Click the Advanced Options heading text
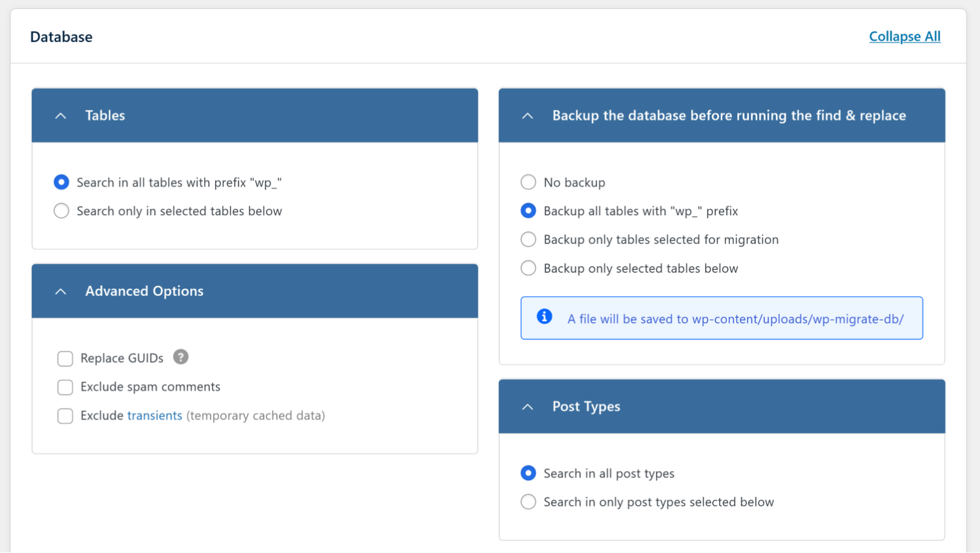Viewport: 980px width, 553px height. point(144,291)
